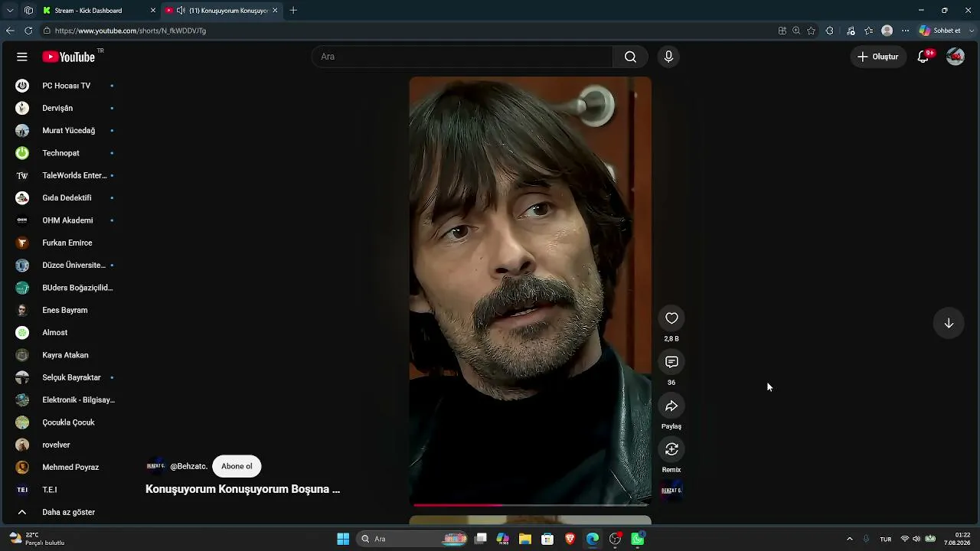This screenshot has width=980, height=551.
Task: Switch TUR keyboard language
Action: tap(886, 539)
